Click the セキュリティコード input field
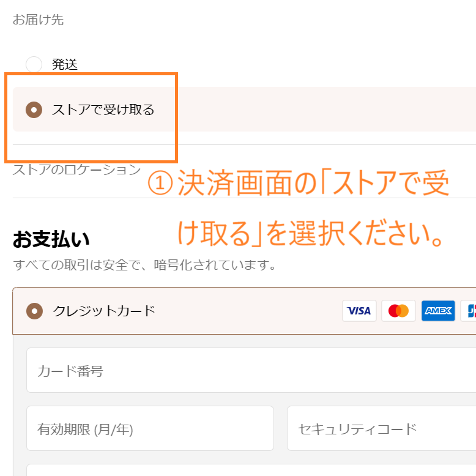This screenshot has height=476, width=476. coord(381,428)
